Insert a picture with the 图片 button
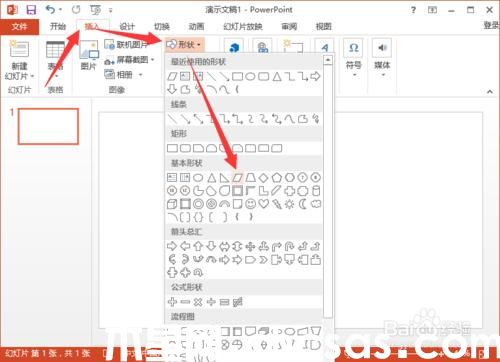The width and height of the screenshot is (500, 362). pyautogui.click(x=89, y=55)
